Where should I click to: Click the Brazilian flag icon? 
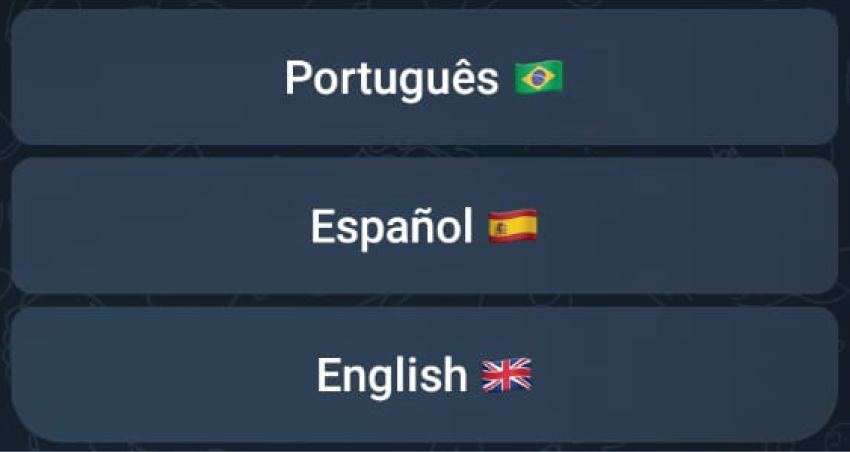pyautogui.click(x=539, y=77)
